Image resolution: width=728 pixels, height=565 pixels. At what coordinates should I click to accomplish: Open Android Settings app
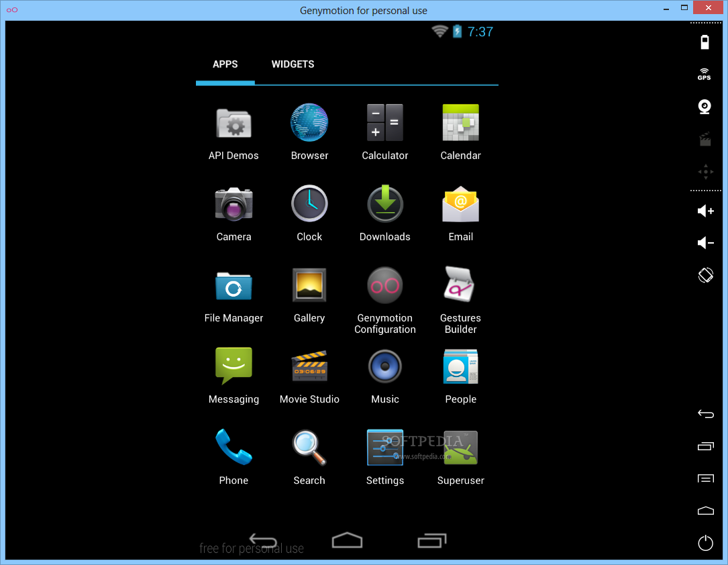pos(385,458)
